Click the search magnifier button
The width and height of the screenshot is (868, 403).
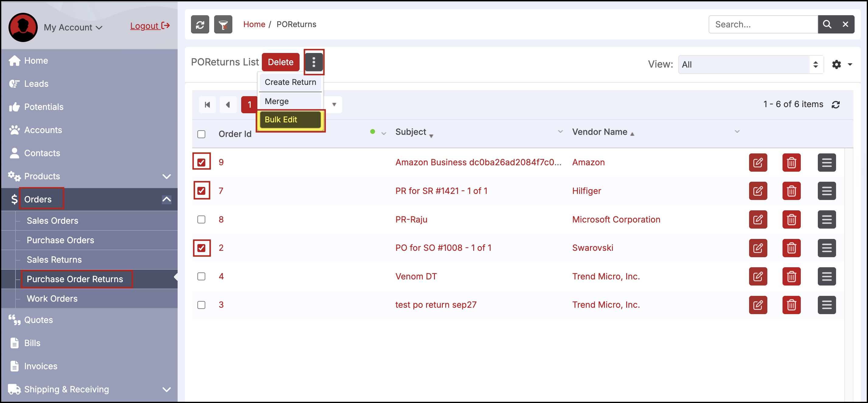tap(827, 24)
